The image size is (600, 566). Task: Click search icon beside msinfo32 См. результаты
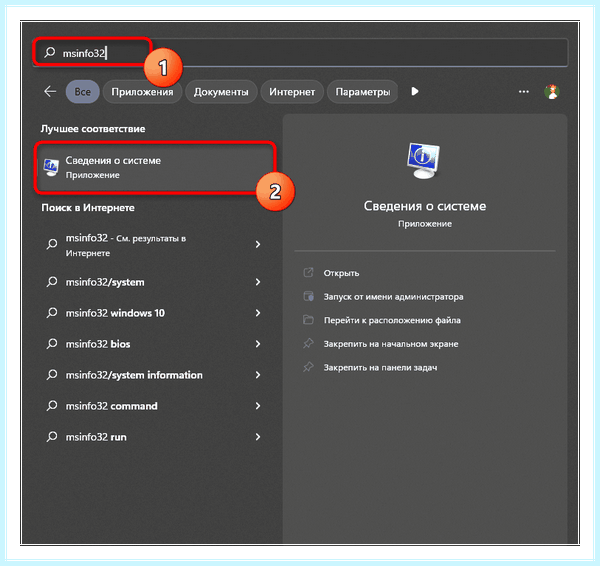52,244
